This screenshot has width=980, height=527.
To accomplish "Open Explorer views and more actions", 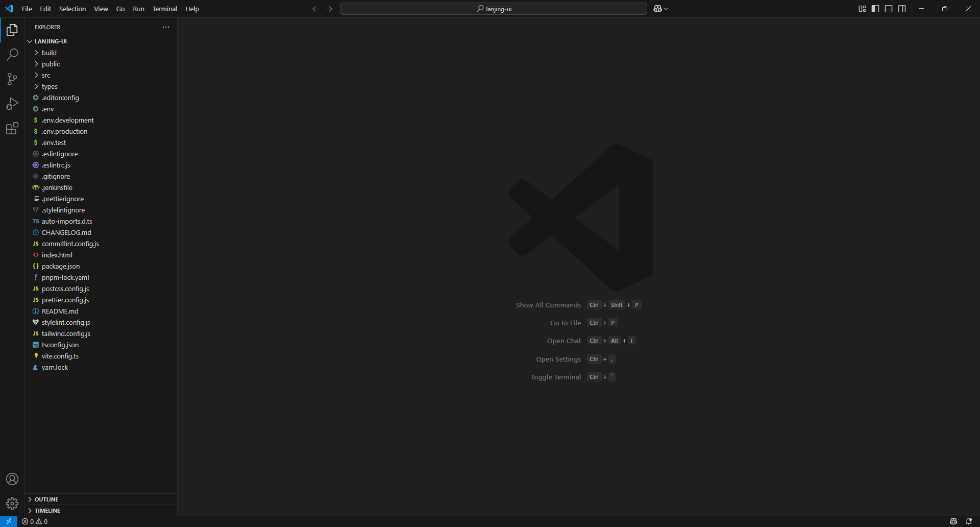I will coord(166,27).
